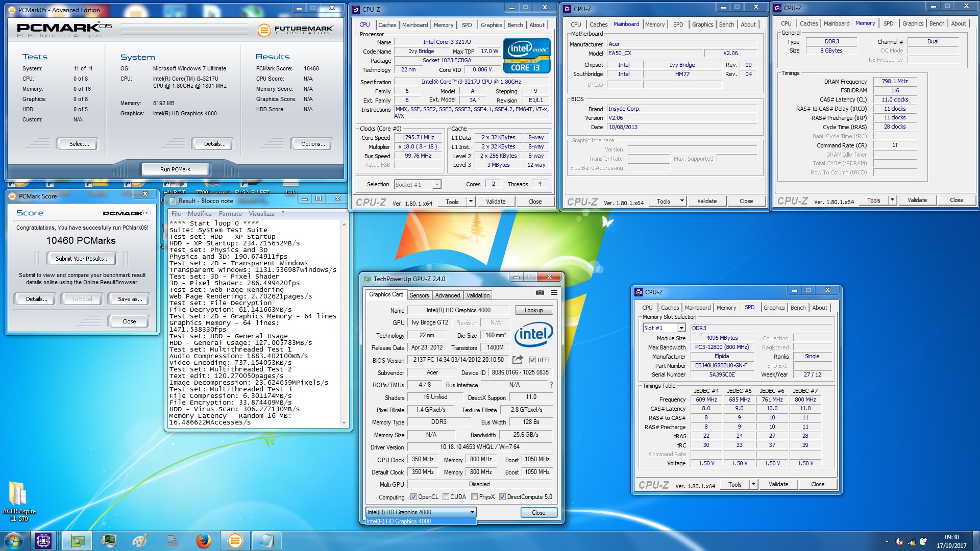Click the Intel logo in GPU-Z

(x=533, y=334)
